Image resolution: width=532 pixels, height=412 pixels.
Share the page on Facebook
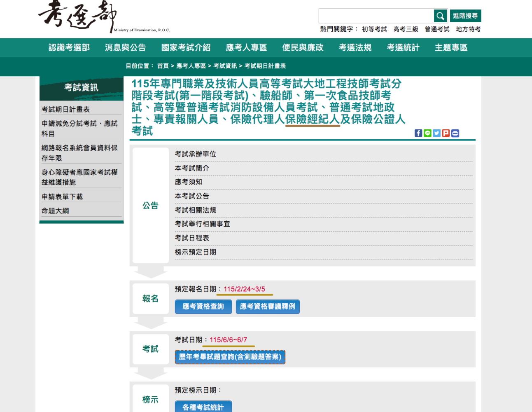pyautogui.click(x=418, y=133)
